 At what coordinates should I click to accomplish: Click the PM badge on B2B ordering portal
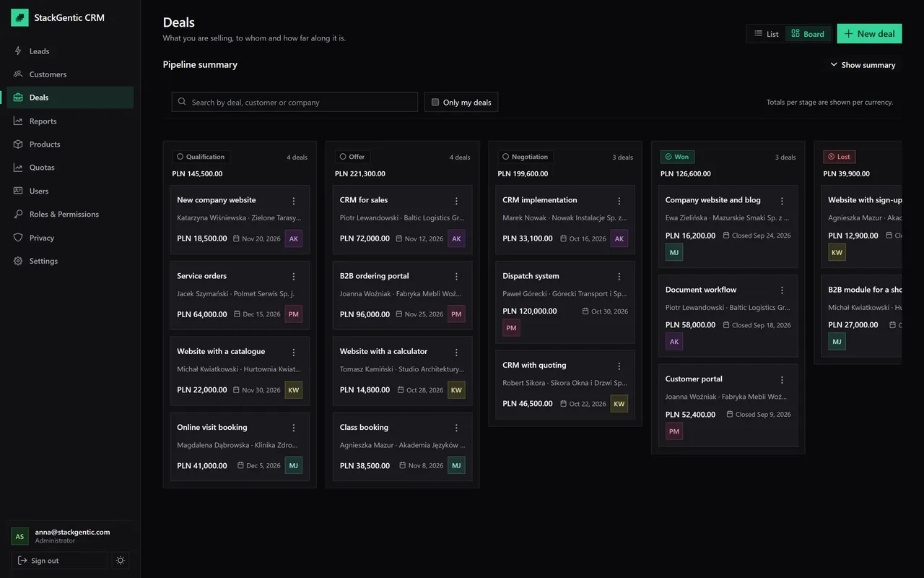point(456,314)
